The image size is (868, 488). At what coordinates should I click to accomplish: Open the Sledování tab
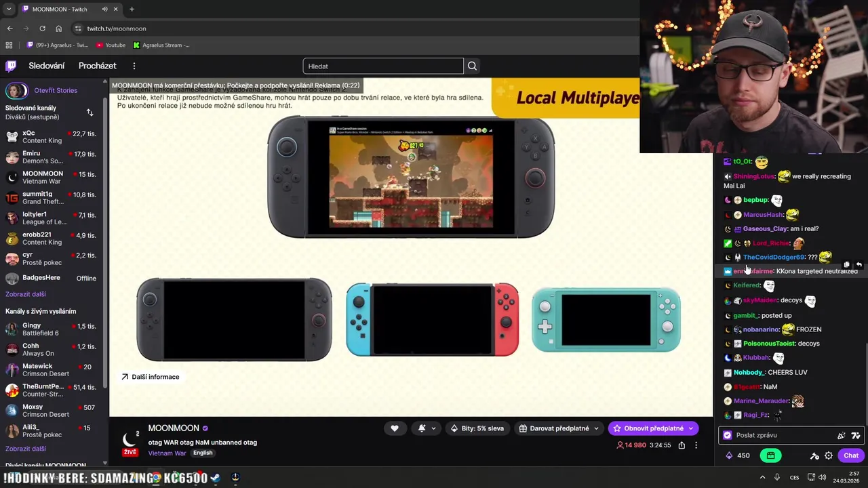tap(47, 66)
